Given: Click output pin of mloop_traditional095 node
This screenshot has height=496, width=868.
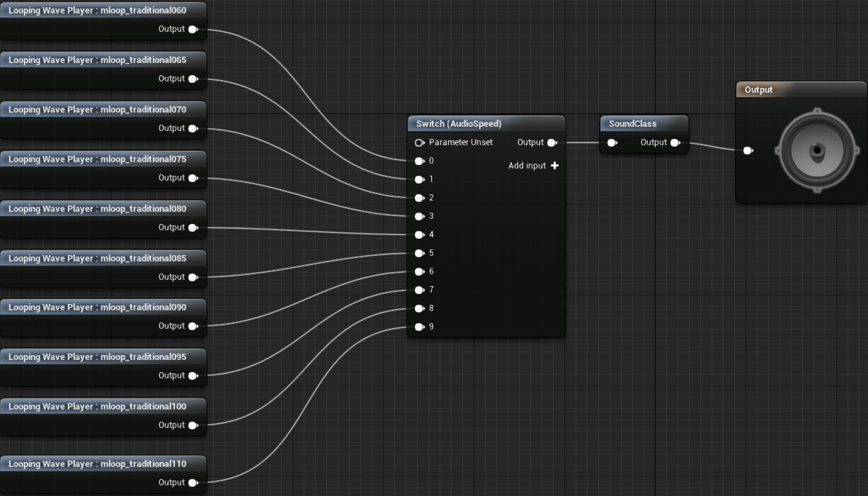Looking at the screenshot, I should pos(193,376).
